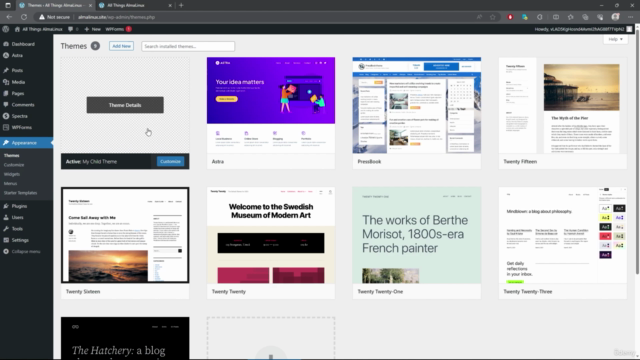The width and height of the screenshot is (640, 360).
Task: Open Comments in the sidebar
Action: point(23,105)
